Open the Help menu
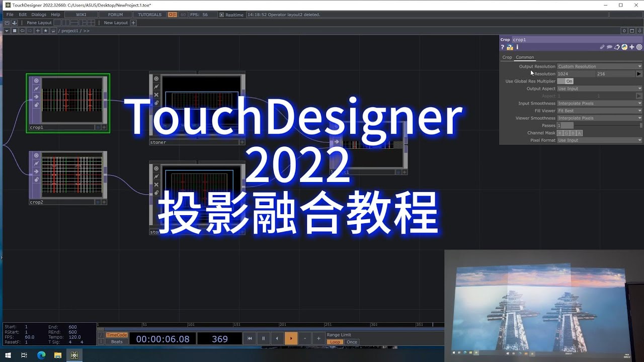The image size is (644, 362). [x=55, y=15]
